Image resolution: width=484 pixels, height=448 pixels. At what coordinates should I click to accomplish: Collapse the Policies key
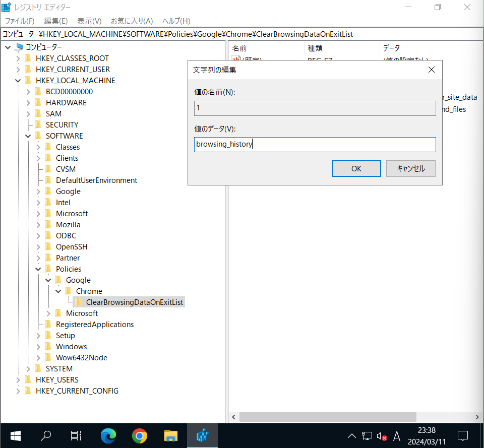38,269
